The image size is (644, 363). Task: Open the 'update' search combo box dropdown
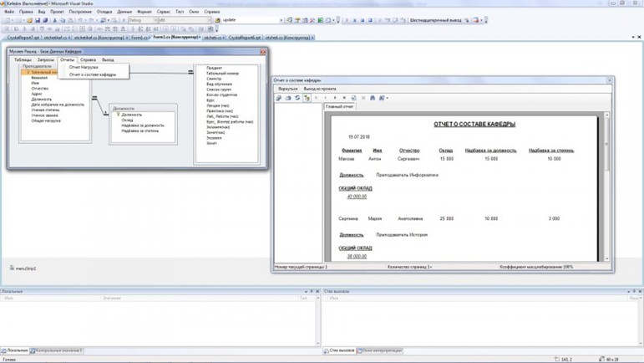pos(281,20)
